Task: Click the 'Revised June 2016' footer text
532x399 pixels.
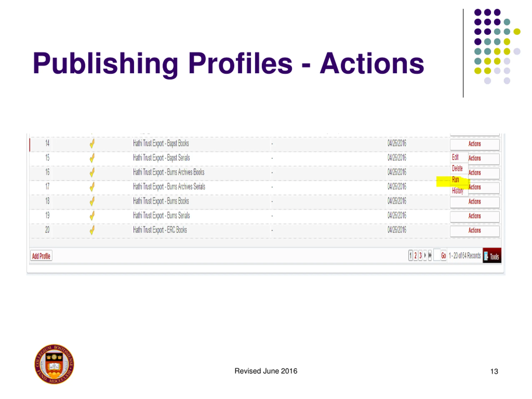Action: tap(266, 371)
